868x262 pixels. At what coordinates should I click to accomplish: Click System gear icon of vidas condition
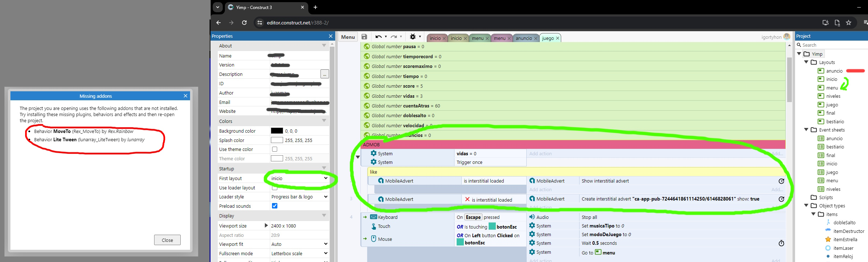click(374, 153)
